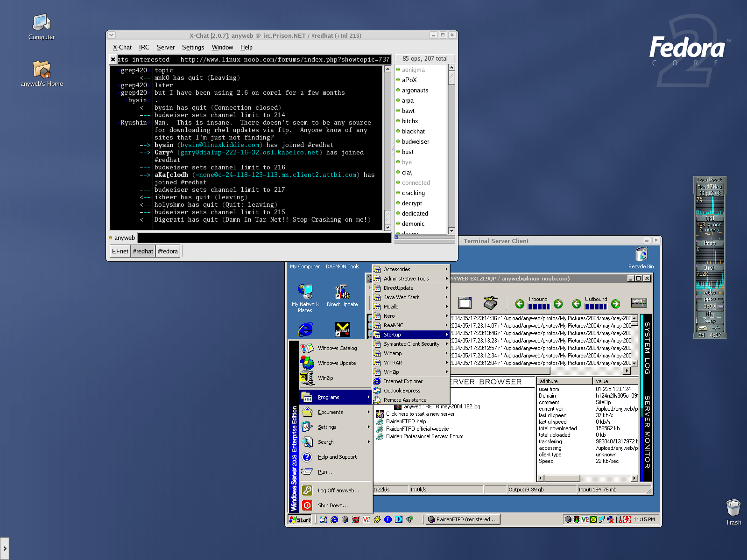Image resolution: width=747 pixels, height=560 pixels.
Task: Click the Internet Explorer desktop icon
Action: pyautogui.click(x=305, y=329)
